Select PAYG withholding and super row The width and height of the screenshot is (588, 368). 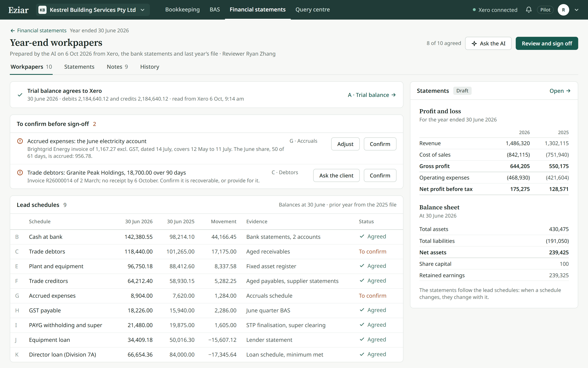207,325
